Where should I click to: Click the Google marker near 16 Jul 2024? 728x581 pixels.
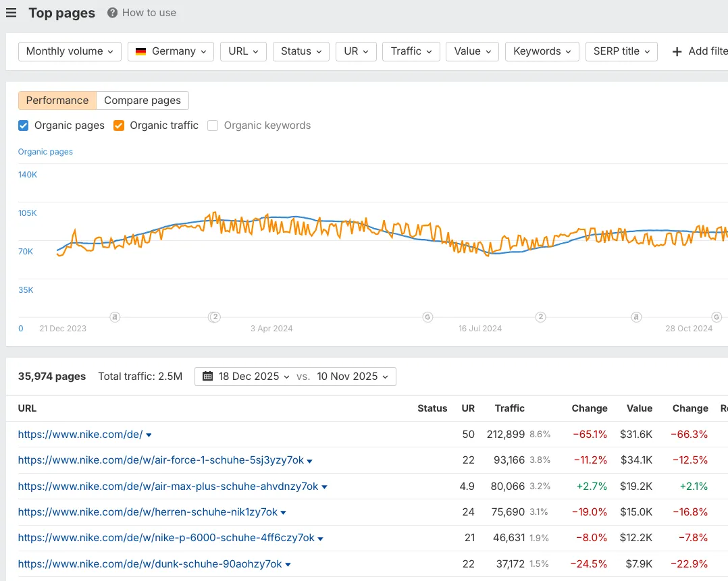click(x=426, y=317)
